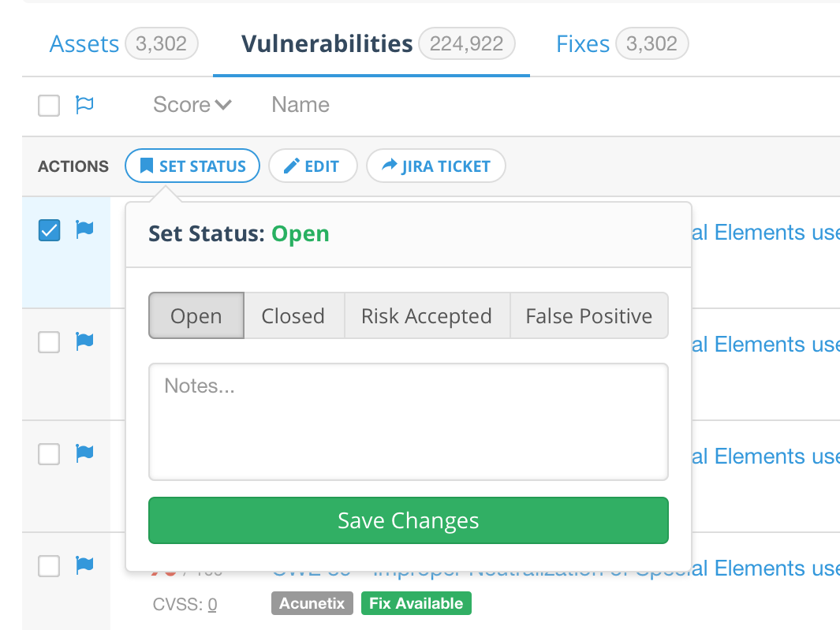Image resolution: width=840 pixels, height=630 pixels.
Task: Click the pencil icon on Edit button
Action: click(292, 166)
